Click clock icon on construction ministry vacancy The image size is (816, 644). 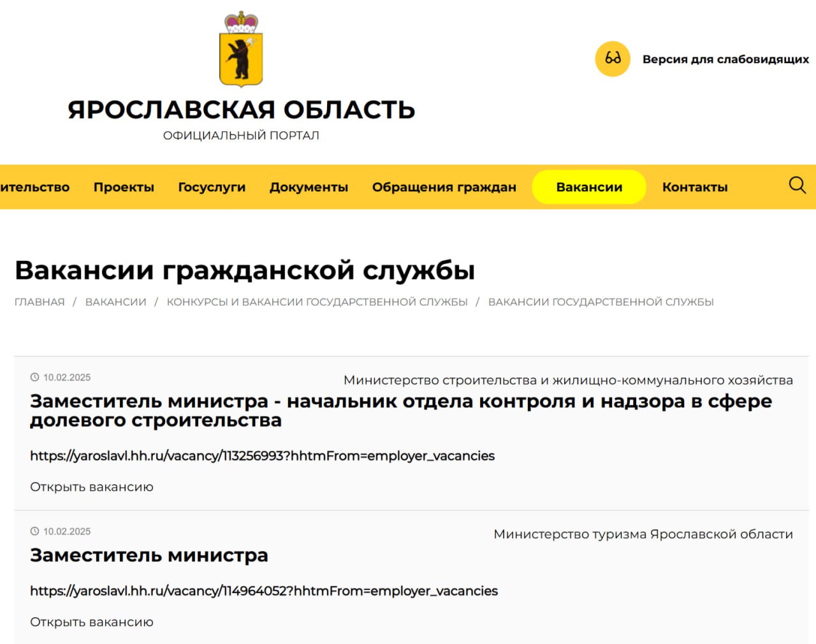tap(35, 377)
